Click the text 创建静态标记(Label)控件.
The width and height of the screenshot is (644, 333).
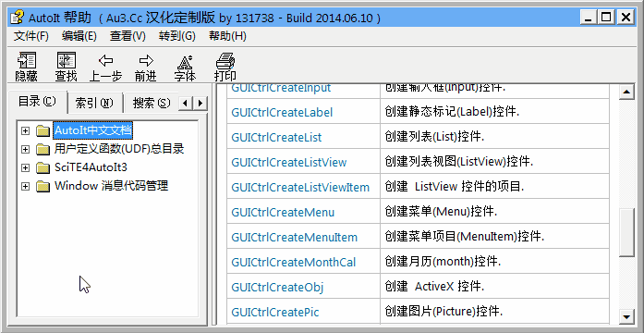pyautogui.click(x=452, y=112)
